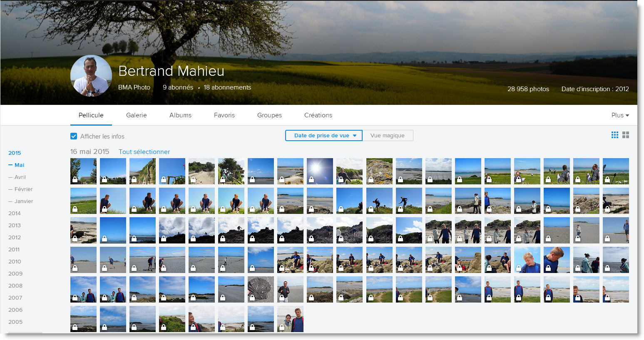Open the Galerie tab

pos(136,115)
